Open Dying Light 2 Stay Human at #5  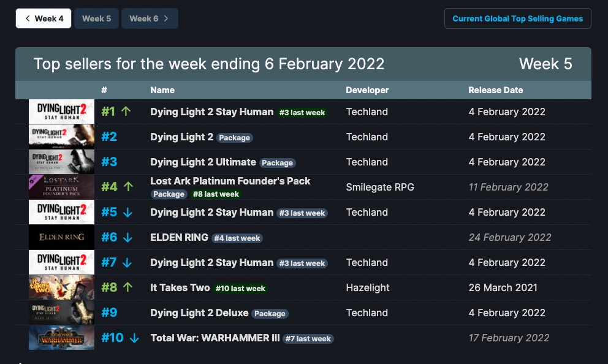click(211, 212)
